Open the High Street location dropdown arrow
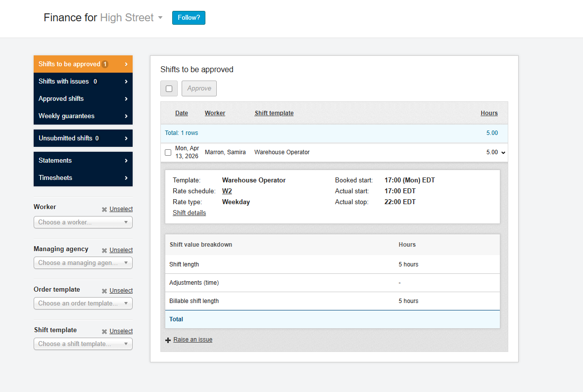 [160, 18]
